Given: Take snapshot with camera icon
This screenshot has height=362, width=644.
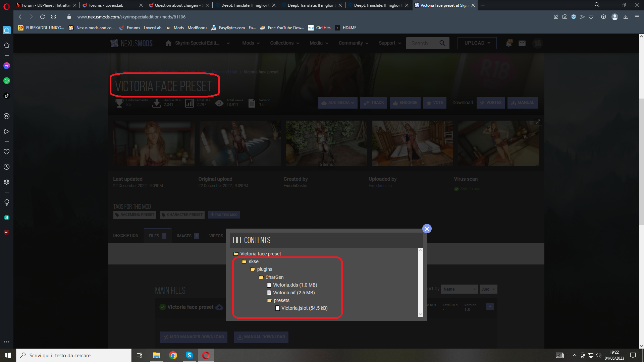Looking at the screenshot, I should pyautogui.click(x=565, y=17).
